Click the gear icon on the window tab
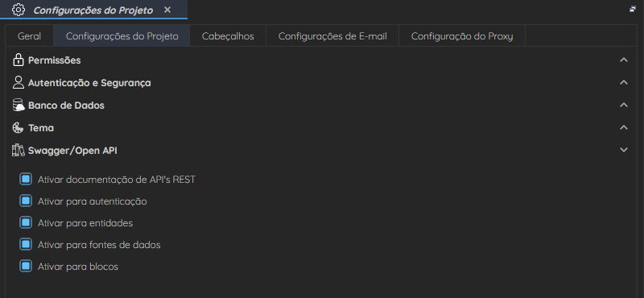Viewport: 644px width, 298px height. tap(19, 10)
